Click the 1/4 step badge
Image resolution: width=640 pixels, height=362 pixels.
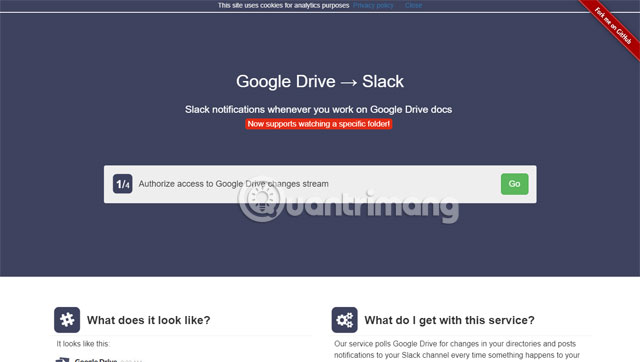pos(122,184)
